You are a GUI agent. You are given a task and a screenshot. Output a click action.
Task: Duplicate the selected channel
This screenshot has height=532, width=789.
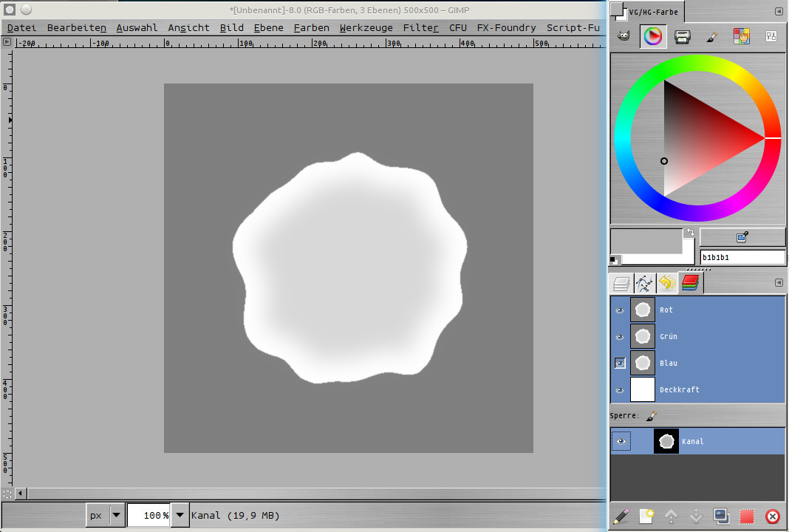pos(721,516)
